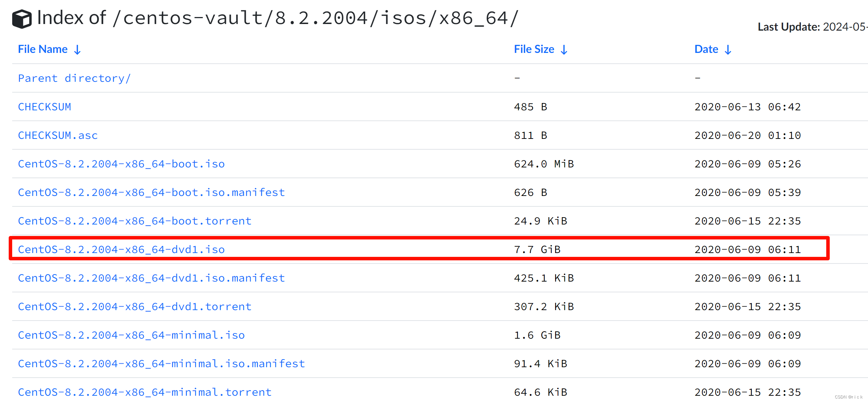This screenshot has height=402, width=868.
Task: Click the 91.4 KiB size value
Action: (x=540, y=364)
